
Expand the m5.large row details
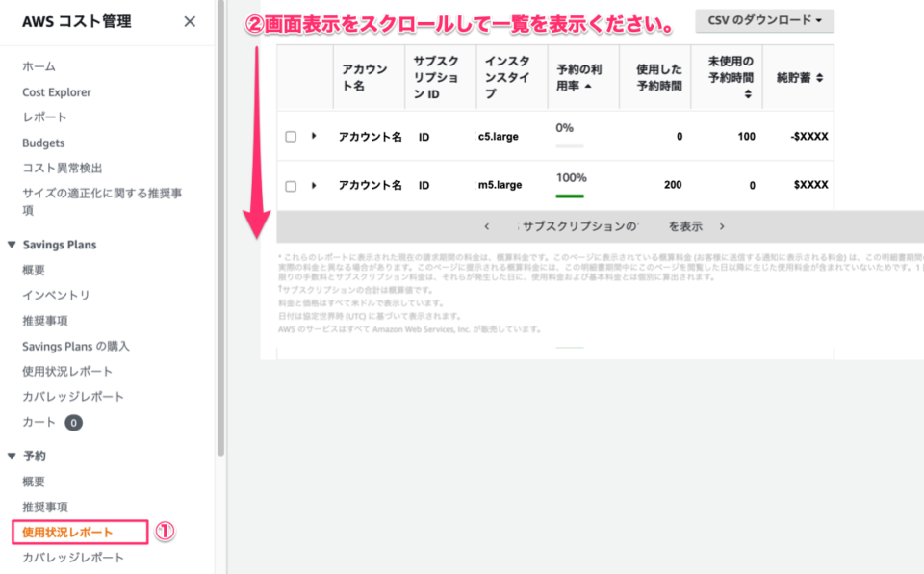point(314,185)
